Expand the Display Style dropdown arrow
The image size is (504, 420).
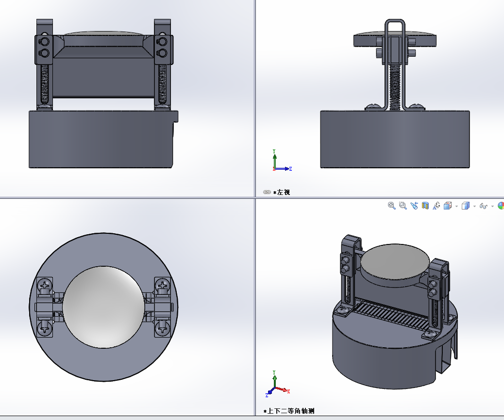(x=474, y=206)
